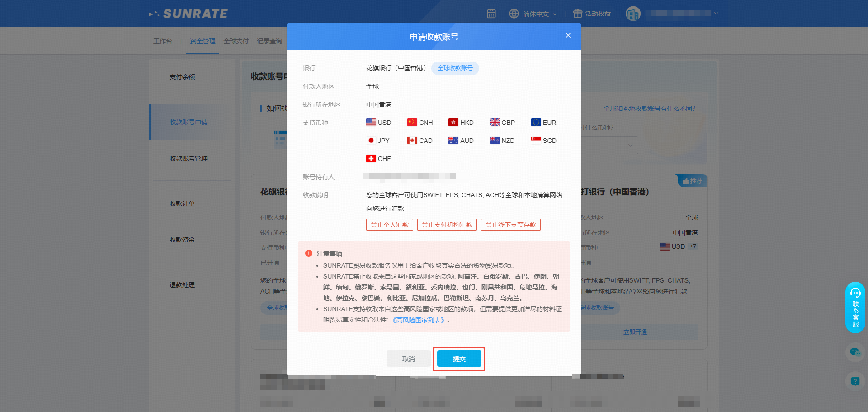Image resolution: width=868 pixels, height=412 pixels.
Task: Expand the account name dropdown chevron
Action: coord(716,14)
